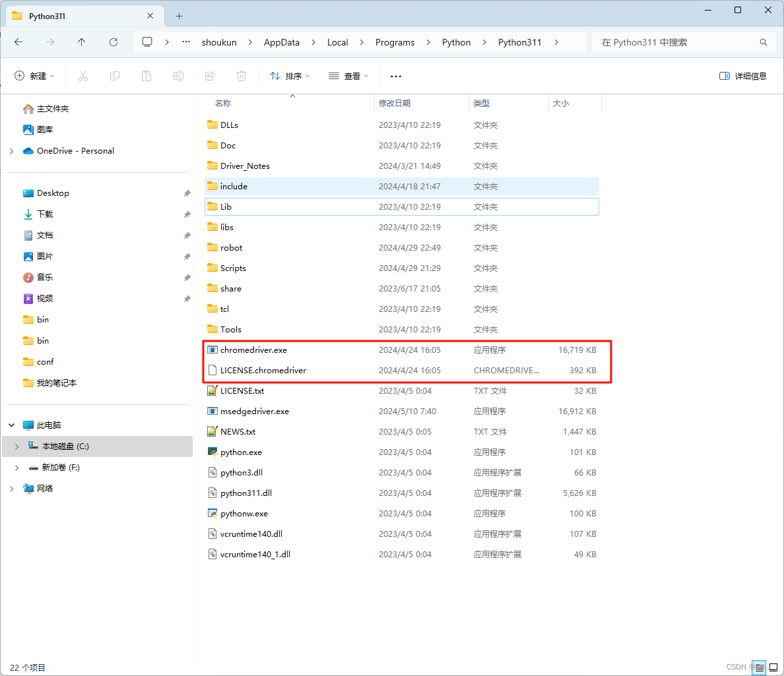Open the 查看 (View) dropdown
This screenshot has width=784, height=676.
pos(348,76)
